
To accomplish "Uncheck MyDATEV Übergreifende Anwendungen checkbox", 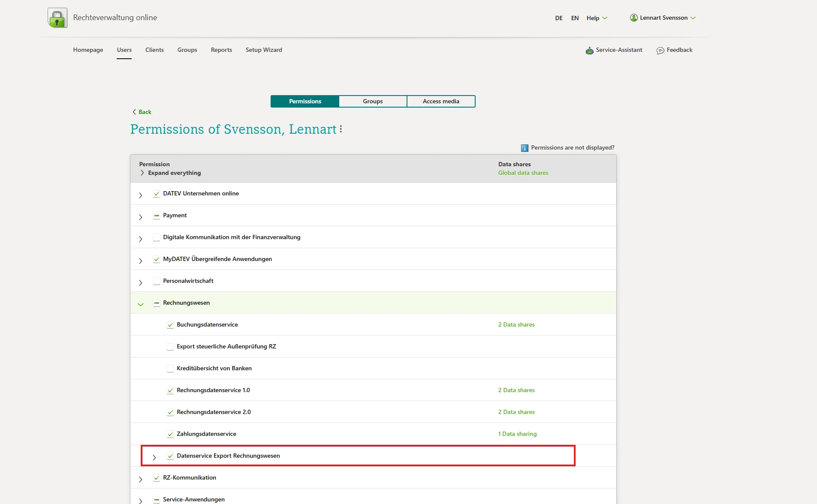I will coord(157,259).
